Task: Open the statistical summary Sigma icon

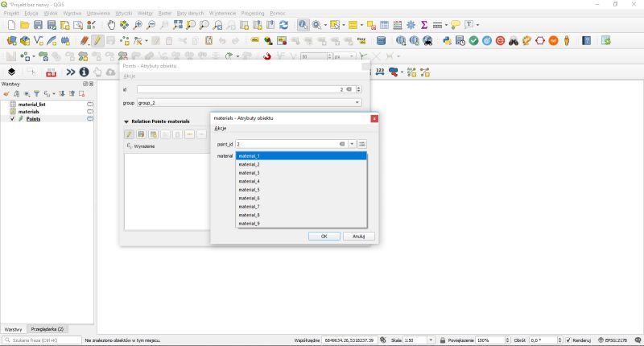Action: [x=424, y=25]
